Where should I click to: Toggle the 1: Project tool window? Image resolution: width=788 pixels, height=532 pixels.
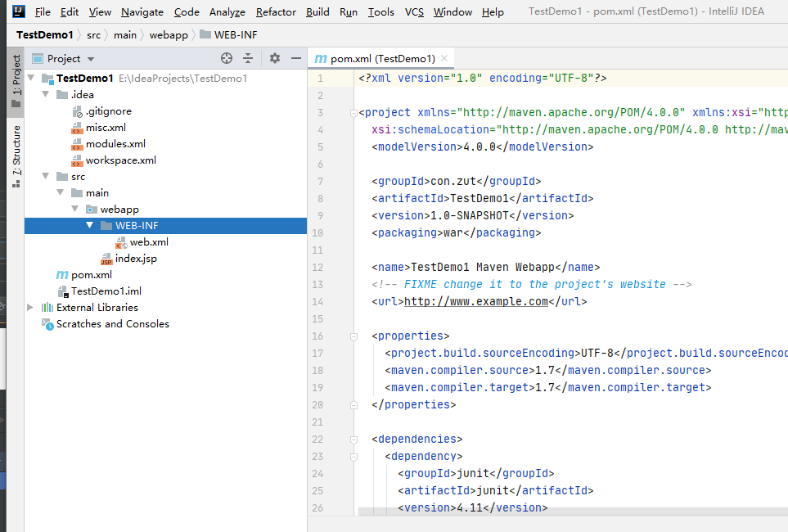point(16,82)
